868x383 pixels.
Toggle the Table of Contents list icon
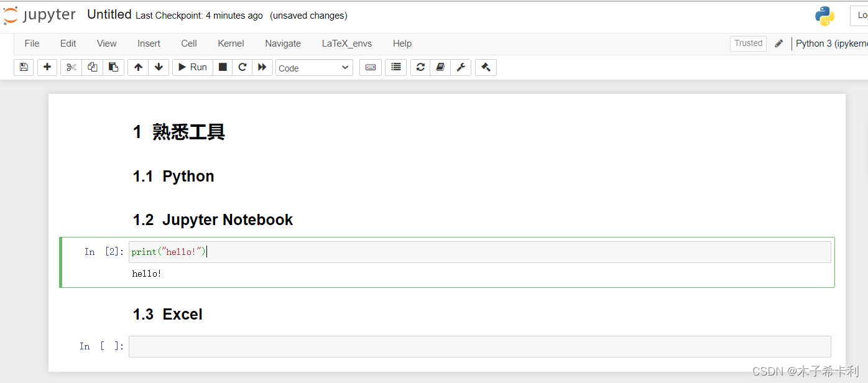(396, 67)
